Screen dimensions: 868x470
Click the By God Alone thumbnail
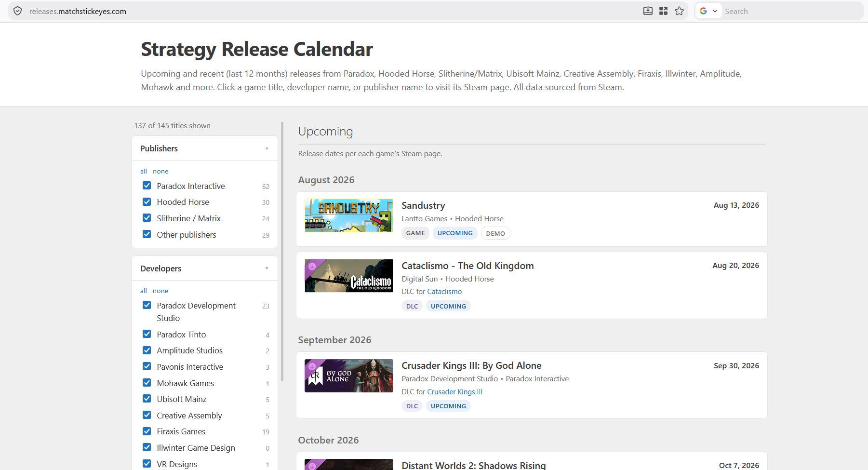pos(349,376)
